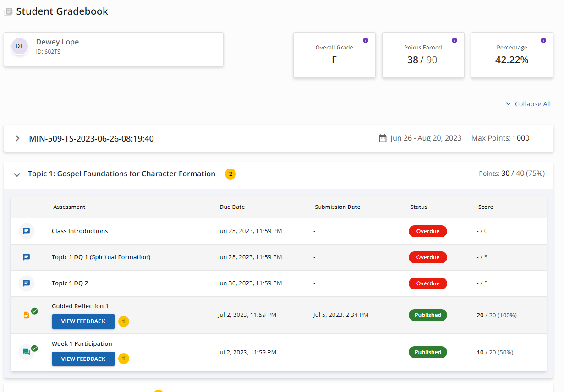564x392 pixels.
Task: Click the Topic 1 notification count badge
Action: click(x=230, y=174)
